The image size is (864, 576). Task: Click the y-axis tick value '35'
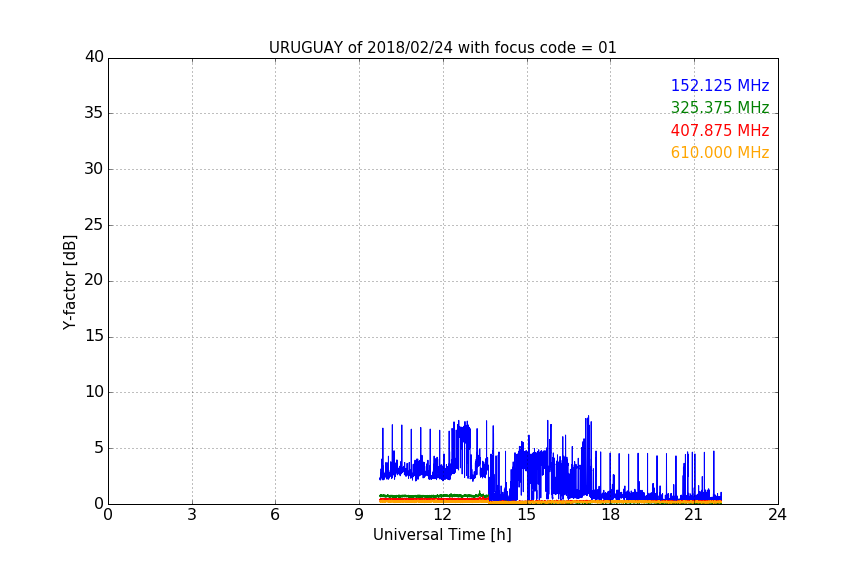pos(94,113)
